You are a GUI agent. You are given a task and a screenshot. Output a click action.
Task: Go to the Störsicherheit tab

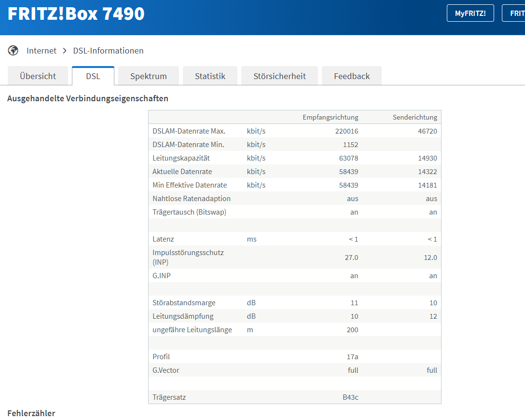(279, 76)
